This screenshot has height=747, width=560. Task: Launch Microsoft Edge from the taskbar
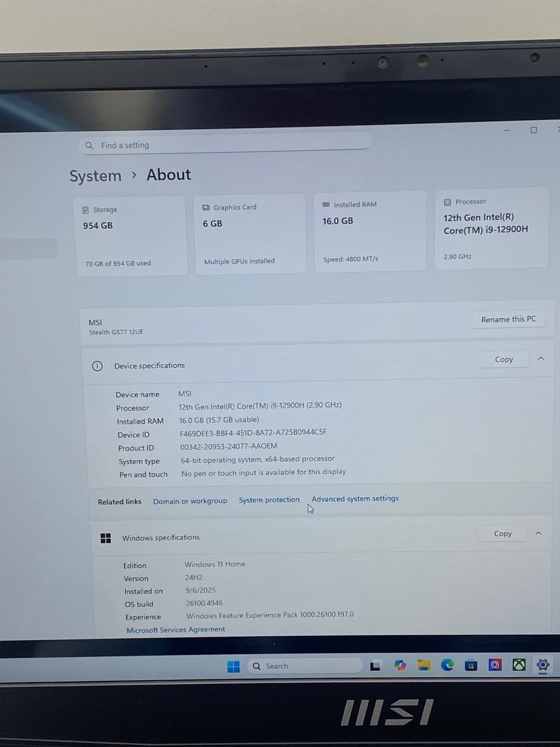click(x=448, y=665)
